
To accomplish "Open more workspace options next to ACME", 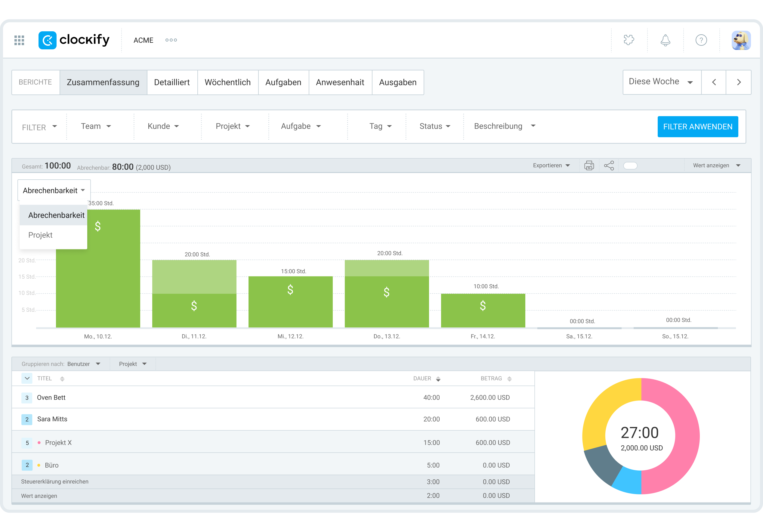I will pos(171,40).
